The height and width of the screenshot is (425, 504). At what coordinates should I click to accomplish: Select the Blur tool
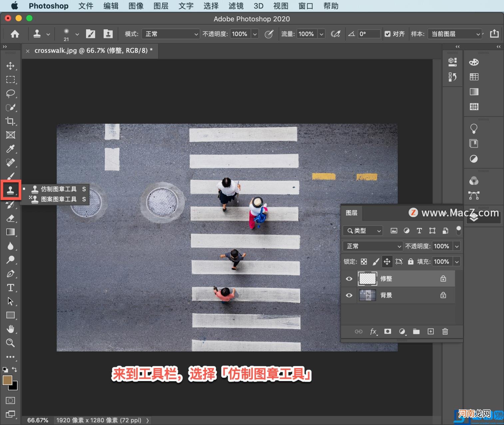10,246
